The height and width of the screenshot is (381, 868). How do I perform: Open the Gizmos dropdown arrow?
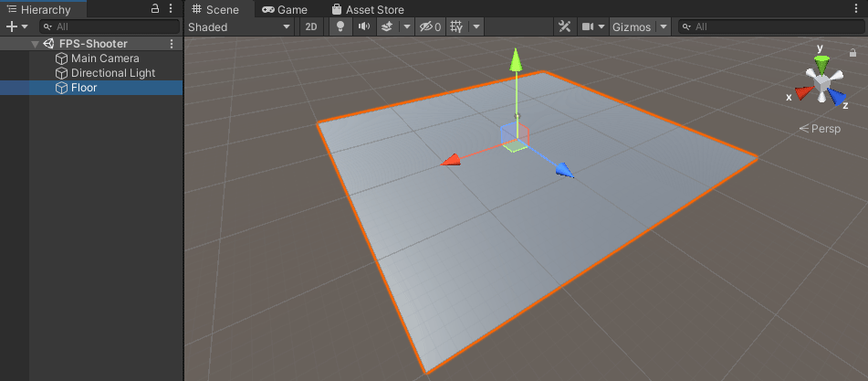pyautogui.click(x=664, y=27)
